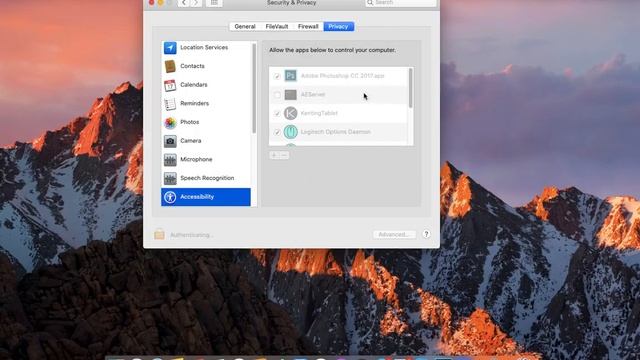Select the KantingTablet name text
Viewport: 640px width, 360px height.
319,113
